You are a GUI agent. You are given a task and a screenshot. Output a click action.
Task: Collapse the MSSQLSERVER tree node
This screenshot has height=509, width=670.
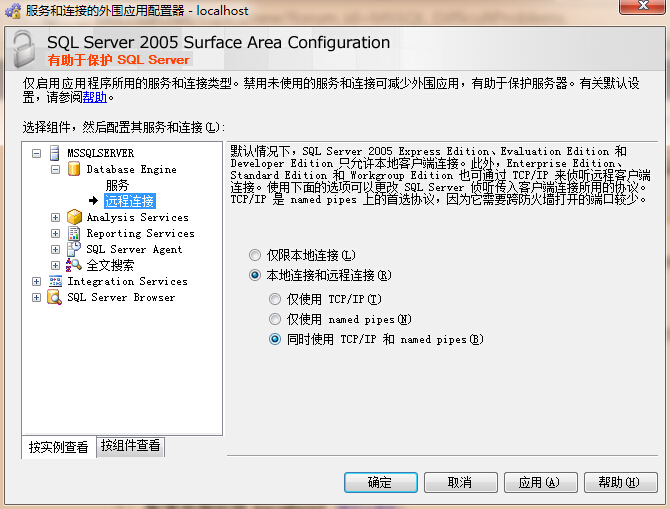point(37,153)
